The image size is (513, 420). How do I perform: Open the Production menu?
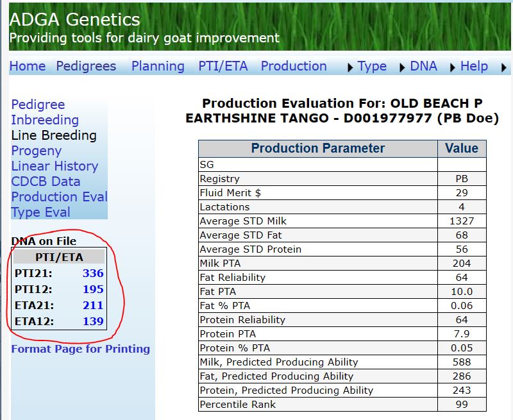[x=294, y=66]
